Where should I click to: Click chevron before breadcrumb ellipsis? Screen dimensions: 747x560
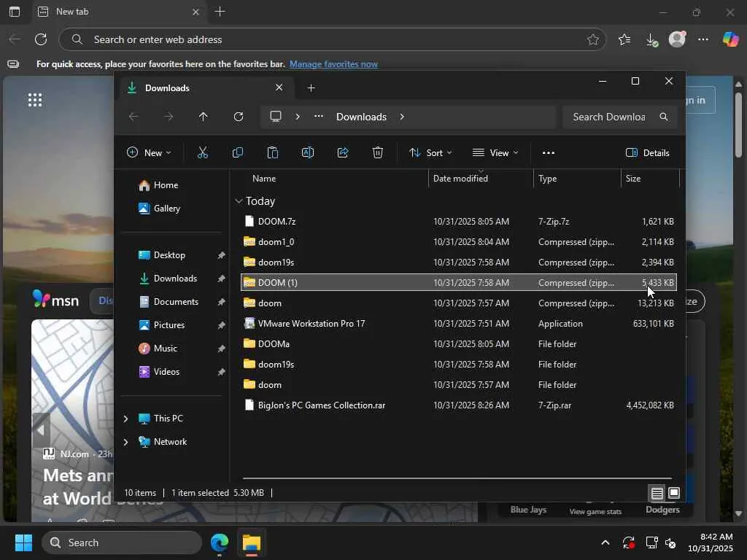298,117
